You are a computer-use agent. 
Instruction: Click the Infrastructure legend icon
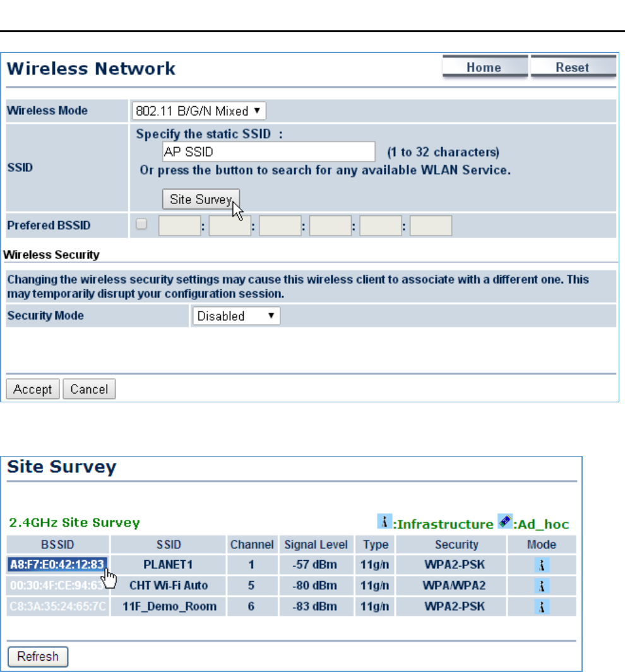[x=384, y=522]
